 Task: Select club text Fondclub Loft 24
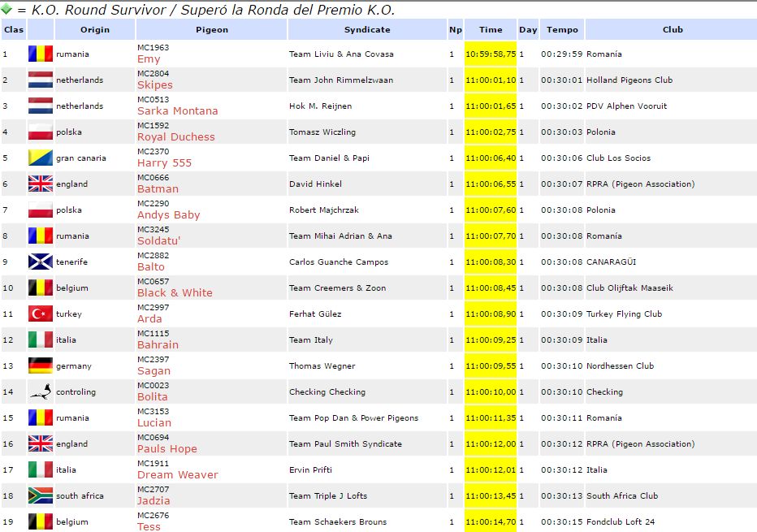coord(621,522)
